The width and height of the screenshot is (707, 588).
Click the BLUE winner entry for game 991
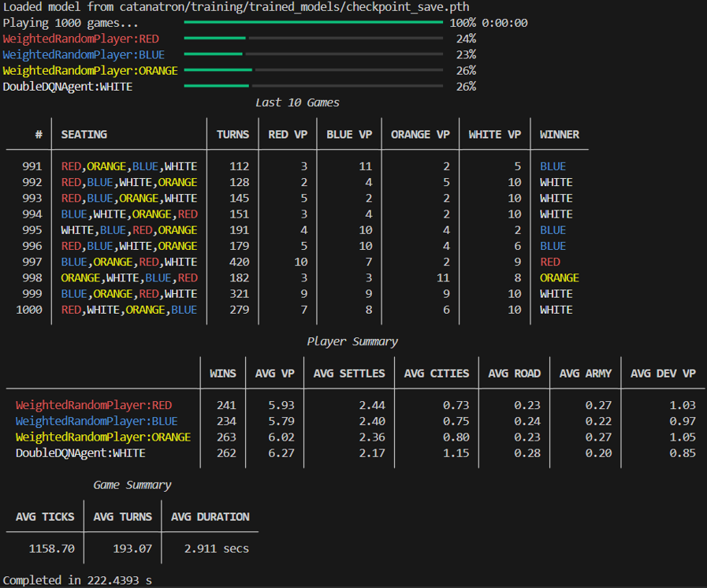552,166
